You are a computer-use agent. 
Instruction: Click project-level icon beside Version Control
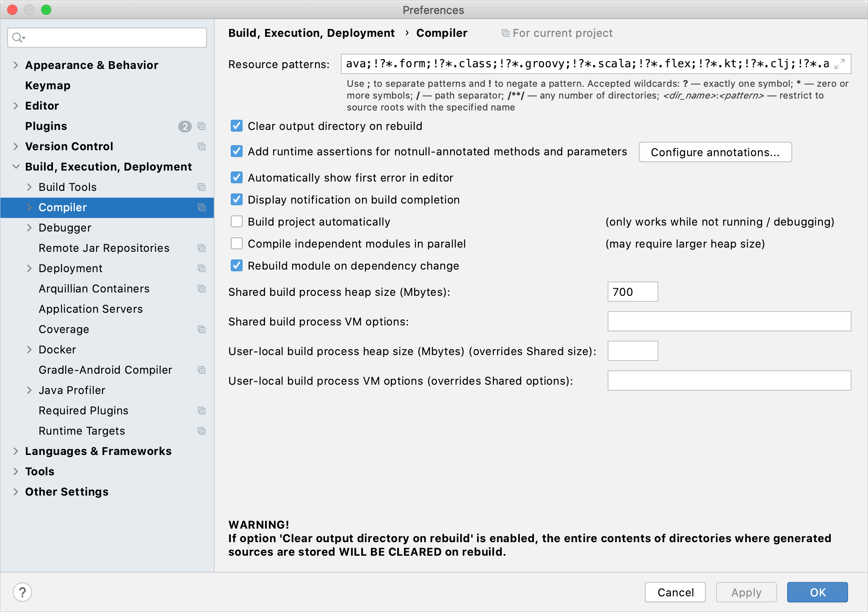click(x=202, y=146)
